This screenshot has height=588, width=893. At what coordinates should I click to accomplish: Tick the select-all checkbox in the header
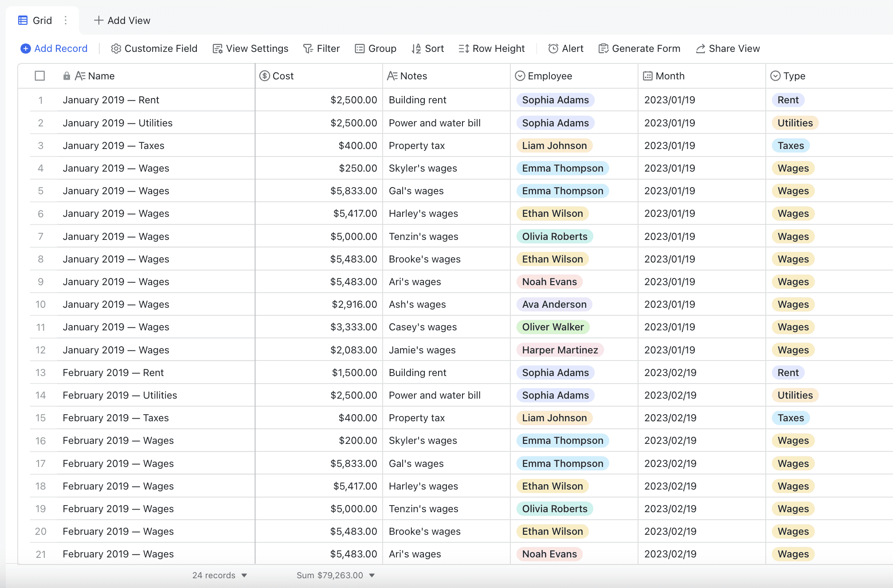click(40, 76)
